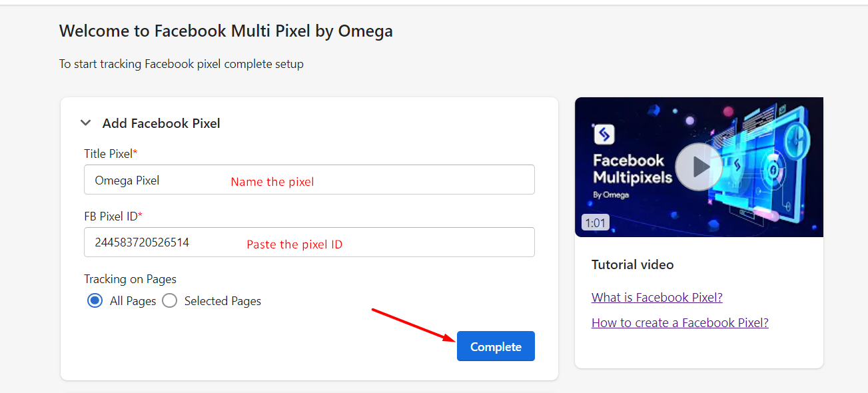Click the Facebook Multipixels video thumbnail image
868x393 pixels.
[x=699, y=167]
